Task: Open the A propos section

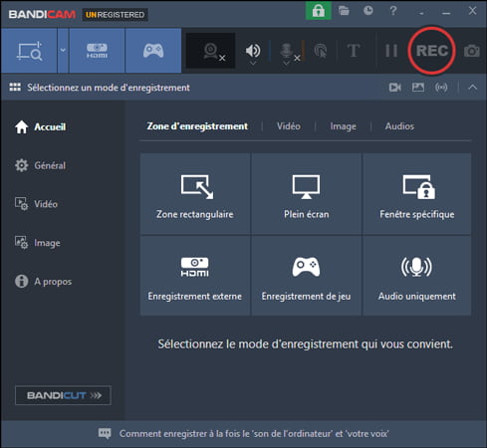Action: 43,282
